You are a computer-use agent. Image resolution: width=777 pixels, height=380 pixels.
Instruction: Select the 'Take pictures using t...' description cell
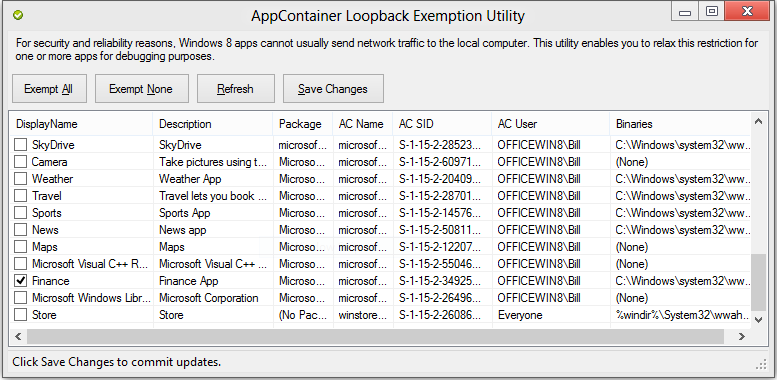213,162
